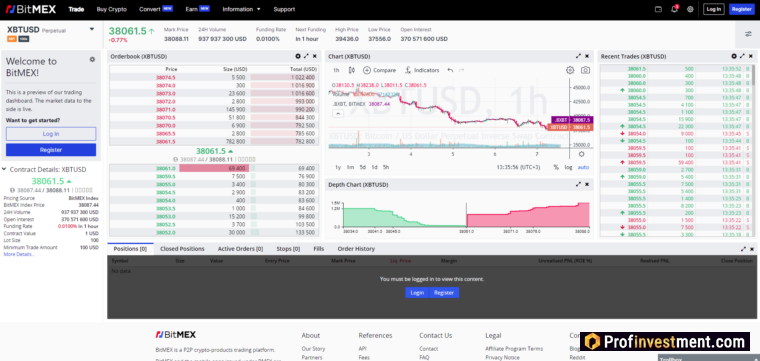Undo the last chart action

[x=450, y=70]
